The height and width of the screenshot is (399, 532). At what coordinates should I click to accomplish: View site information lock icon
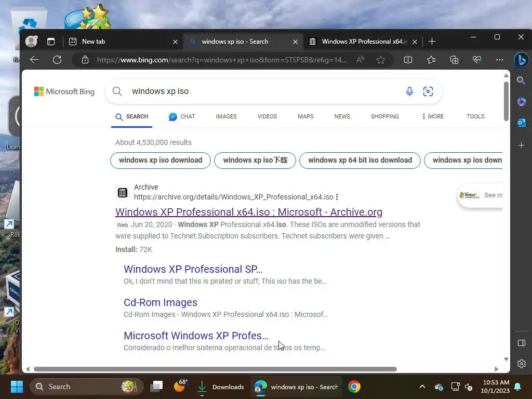[x=85, y=60]
